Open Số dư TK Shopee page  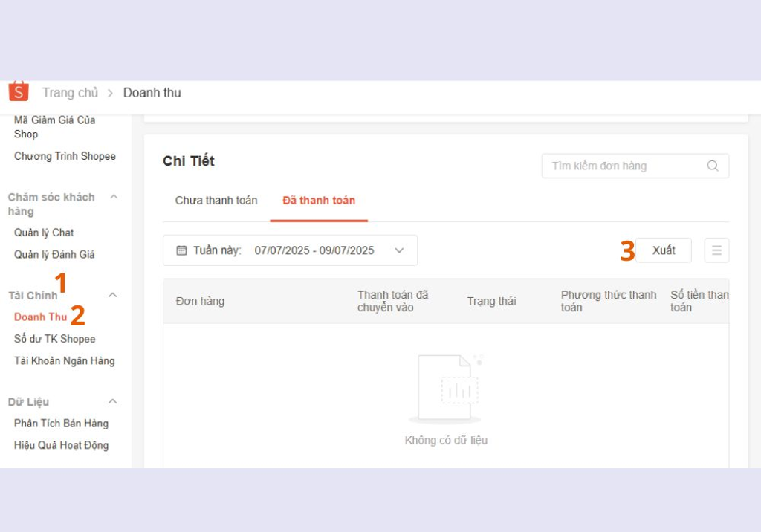[x=55, y=339]
